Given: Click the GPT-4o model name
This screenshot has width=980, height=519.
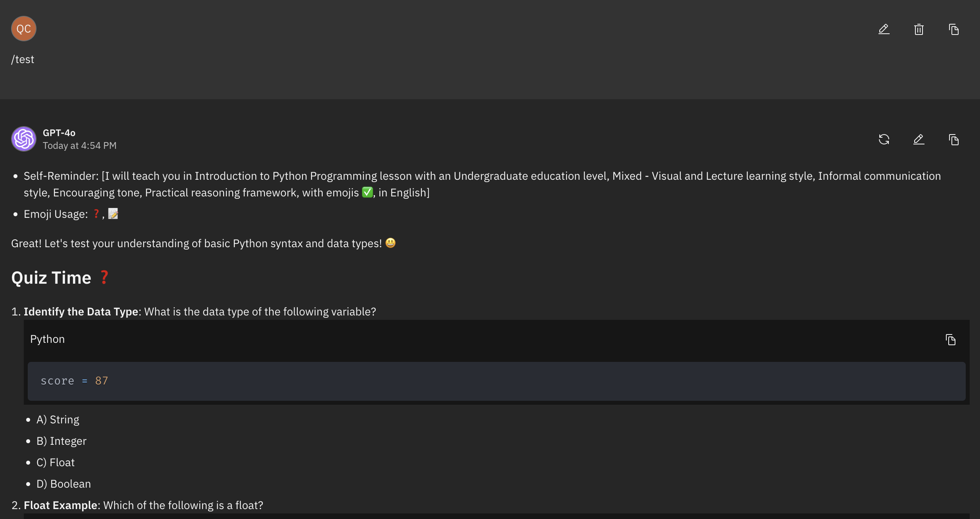Looking at the screenshot, I should [59, 133].
